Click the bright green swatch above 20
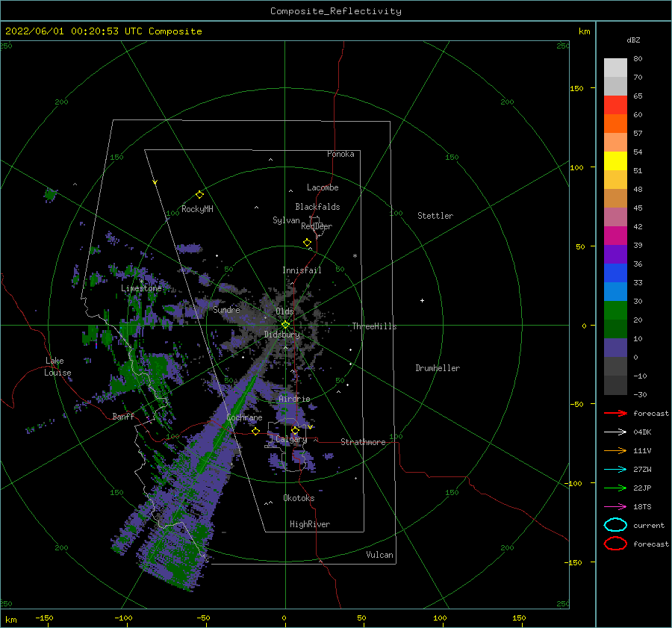Viewport: 672px width, 628px height. click(615, 311)
